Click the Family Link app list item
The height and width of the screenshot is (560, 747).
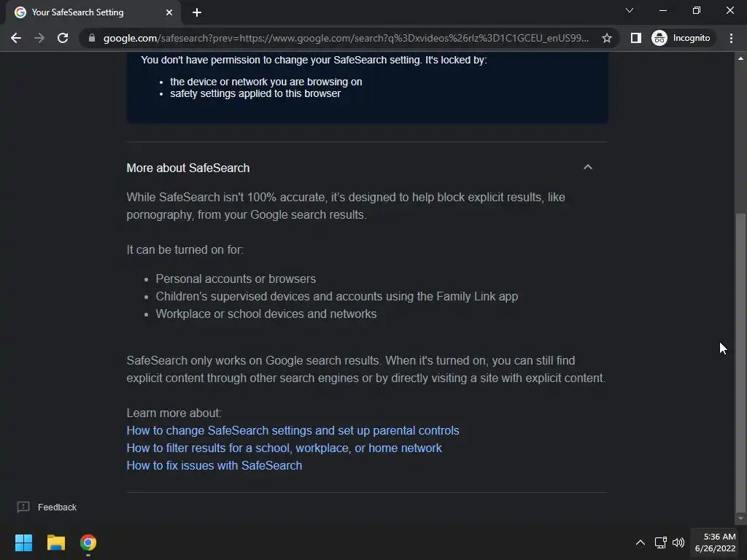(337, 297)
